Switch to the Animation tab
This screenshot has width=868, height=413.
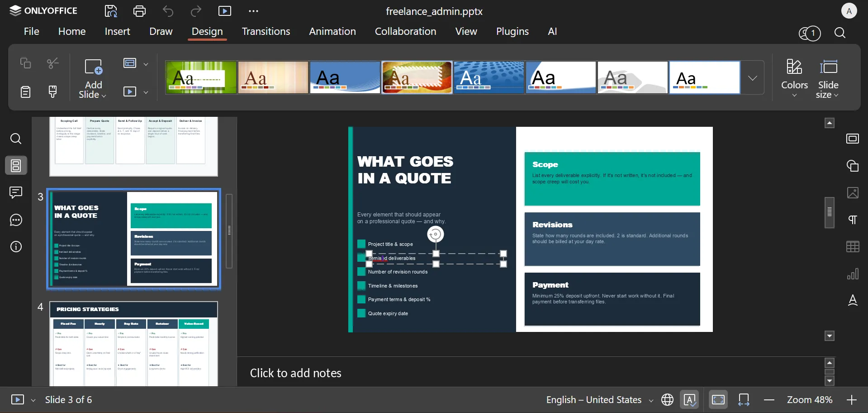(332, 32)
